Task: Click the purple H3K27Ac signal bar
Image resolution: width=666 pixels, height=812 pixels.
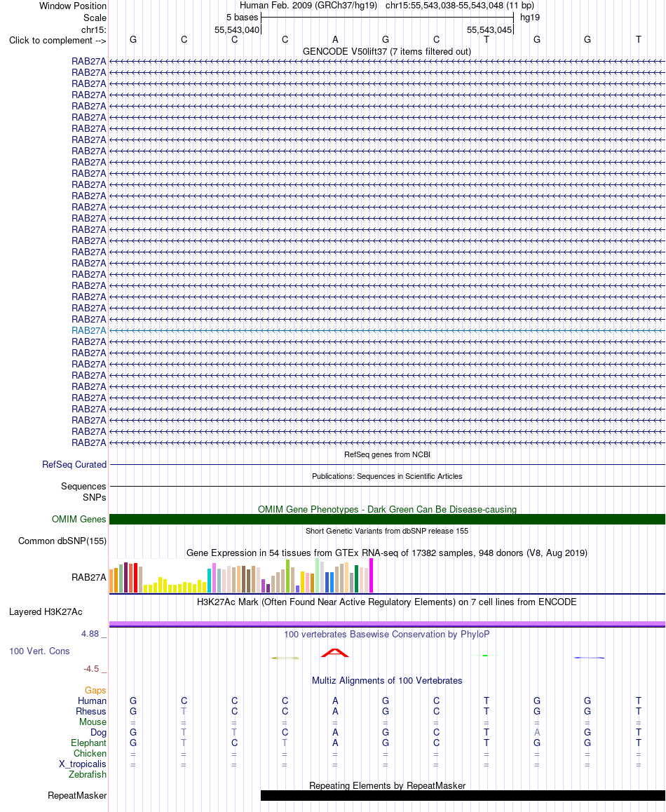Action: click(x=387, y=624)
